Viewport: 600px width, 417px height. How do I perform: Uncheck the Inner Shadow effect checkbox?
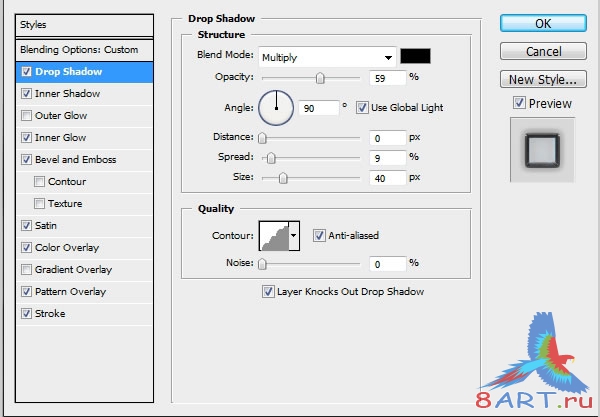26,93
